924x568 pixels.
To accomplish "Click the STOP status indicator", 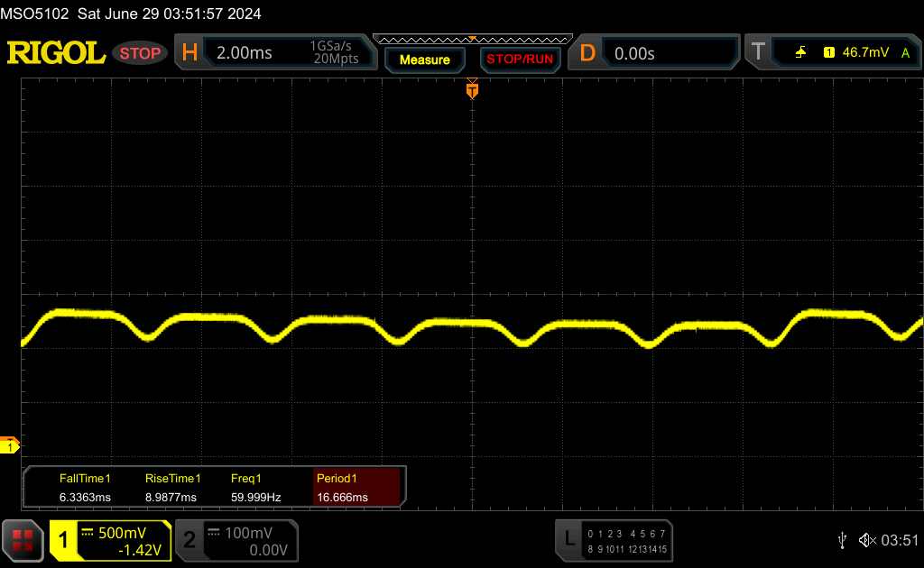I will [140, 53].
